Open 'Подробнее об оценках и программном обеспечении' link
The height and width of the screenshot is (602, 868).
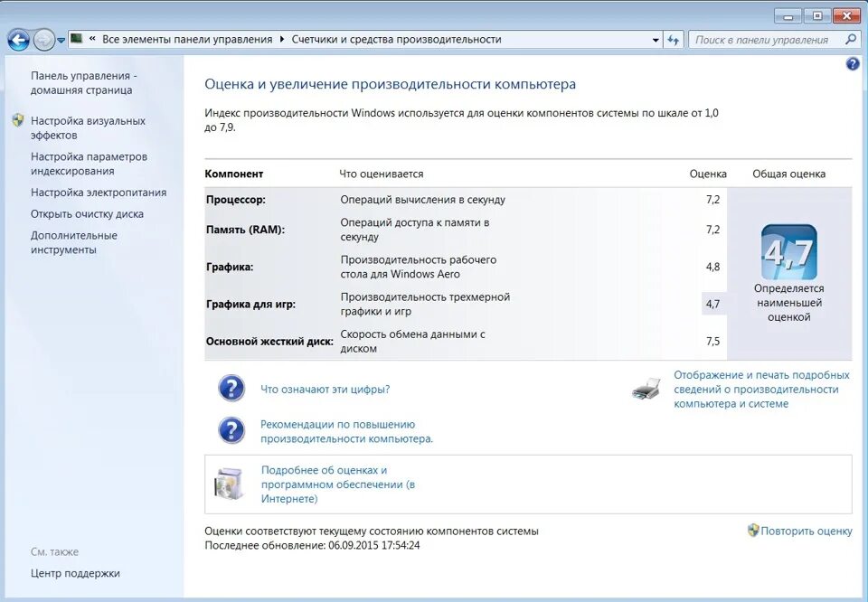[337, 484]
